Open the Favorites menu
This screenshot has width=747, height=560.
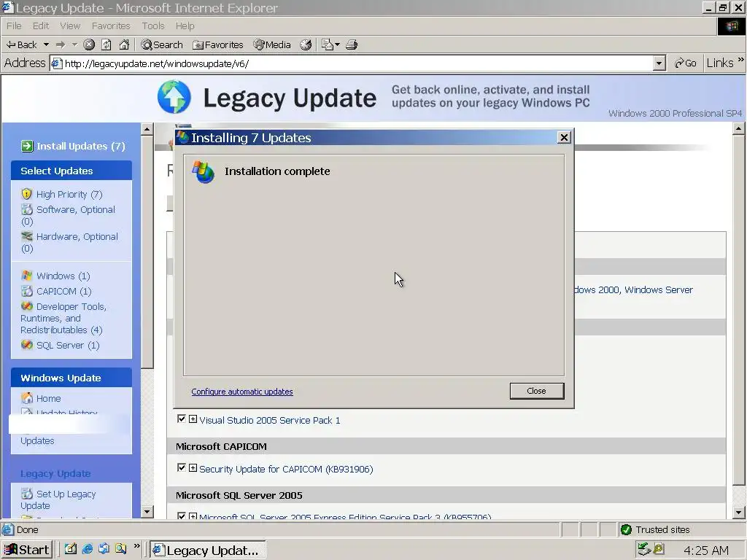(x=111, y=26)
